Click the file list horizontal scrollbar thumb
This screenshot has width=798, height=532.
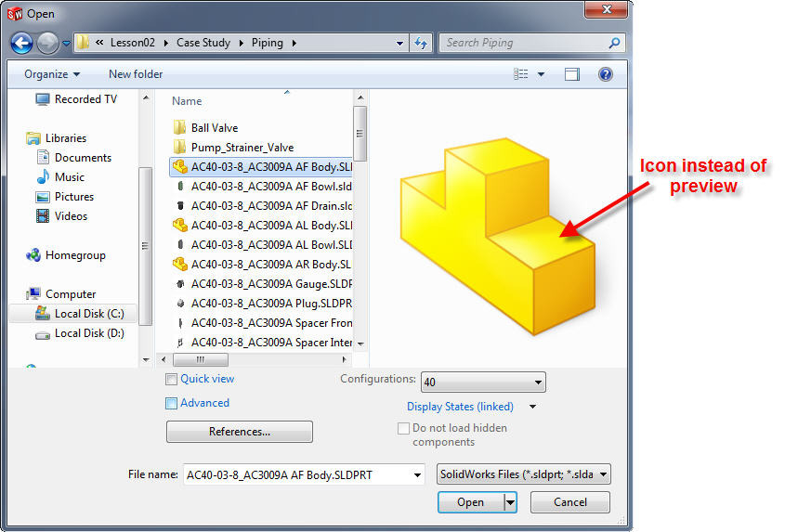point(201,359)
